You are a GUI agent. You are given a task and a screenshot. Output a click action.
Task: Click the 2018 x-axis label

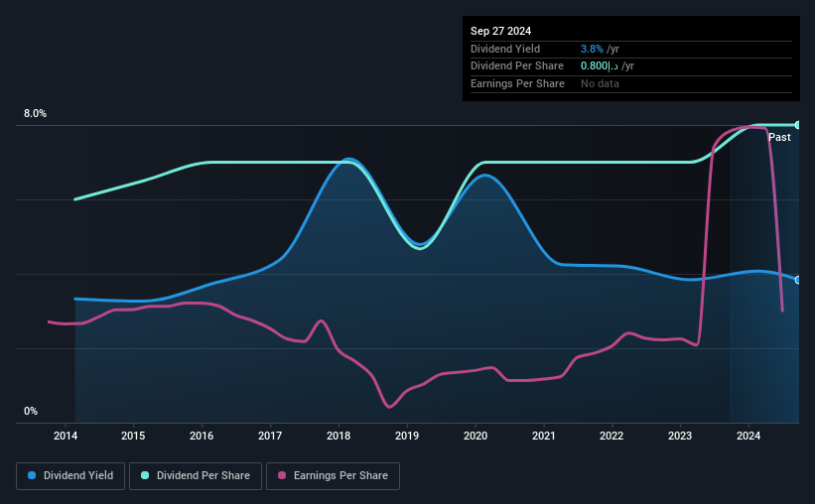pos(339,436)
